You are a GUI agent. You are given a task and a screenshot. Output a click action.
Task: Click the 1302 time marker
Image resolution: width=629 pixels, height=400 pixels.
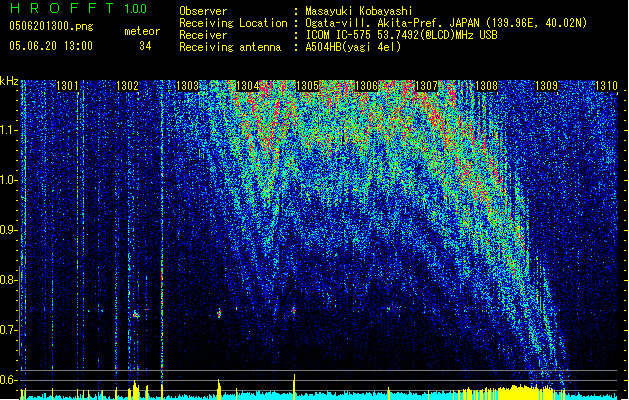(127, 86)
